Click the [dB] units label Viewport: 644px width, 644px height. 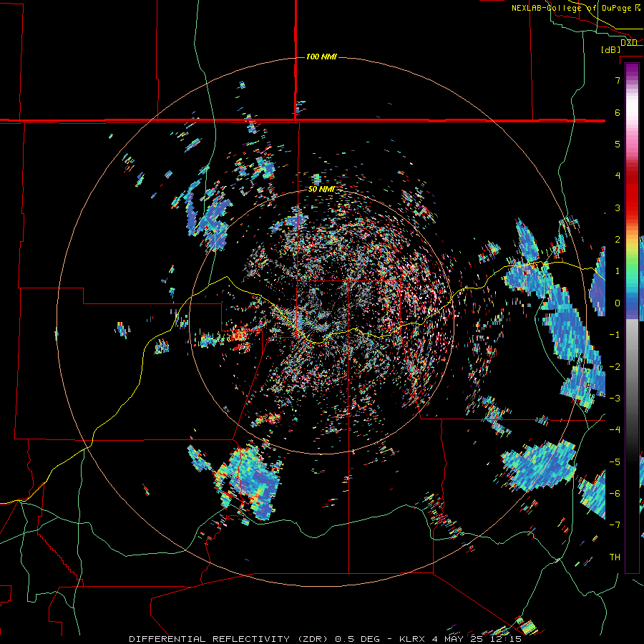click(610, 50)
